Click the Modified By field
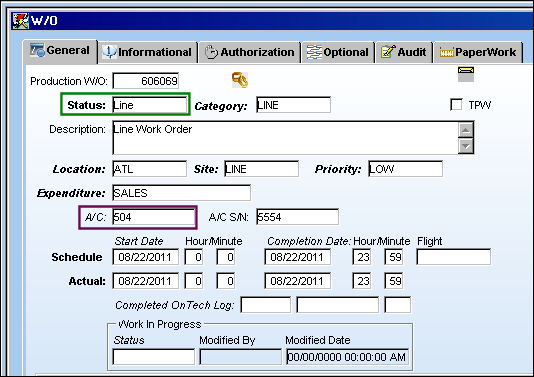Viewport: 534px width, 377px height. pos(240,357)
